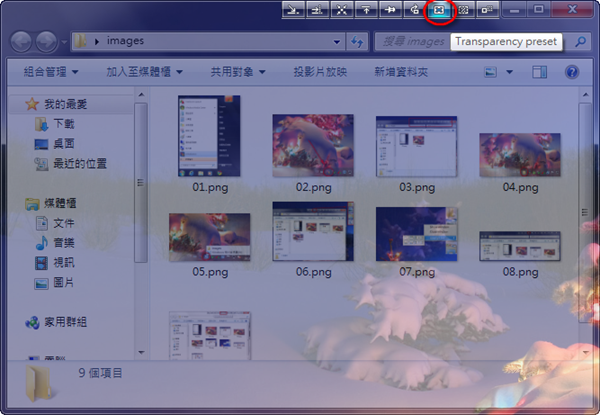Click the small-square-with-grid title bar button
Image resolution: width=600 pixels, height=415 pixels.
tap(488, 10)
